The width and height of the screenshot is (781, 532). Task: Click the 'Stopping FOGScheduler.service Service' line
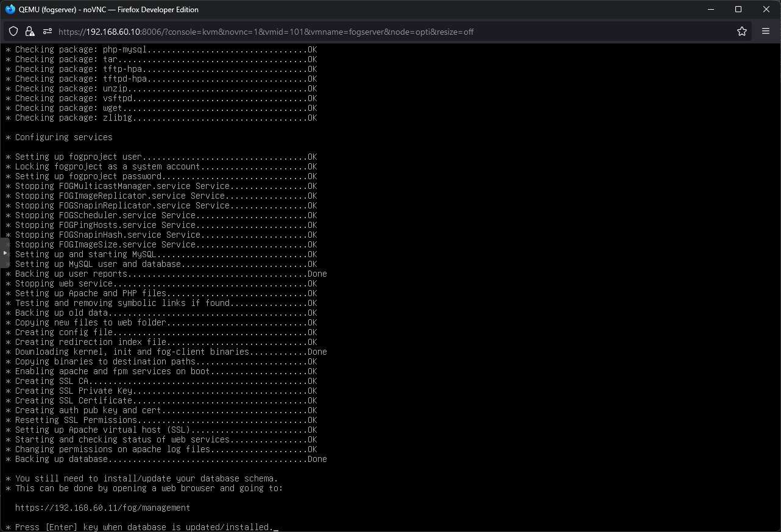pos(161,215)
